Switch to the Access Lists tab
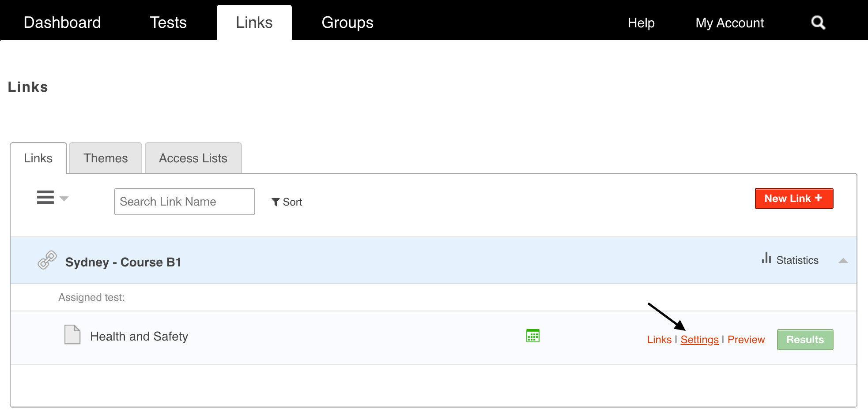Viewport: 868px width, 412px height. [193, 158]
